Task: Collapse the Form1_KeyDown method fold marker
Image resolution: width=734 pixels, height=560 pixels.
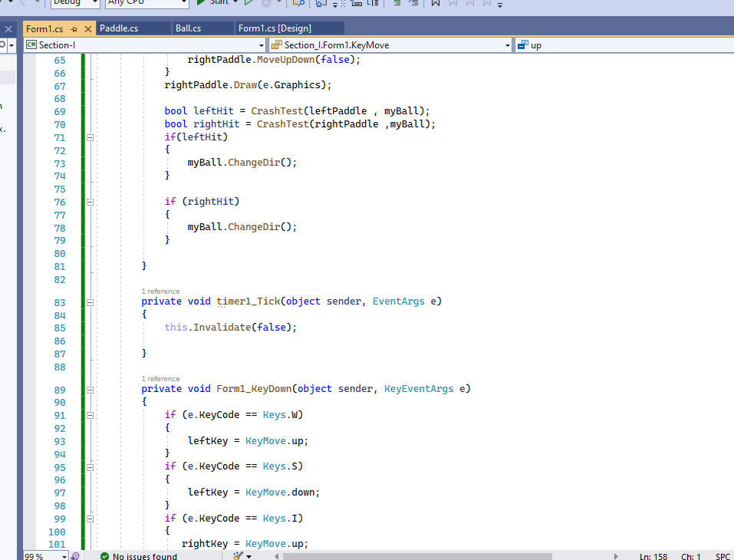Action: 90,390
